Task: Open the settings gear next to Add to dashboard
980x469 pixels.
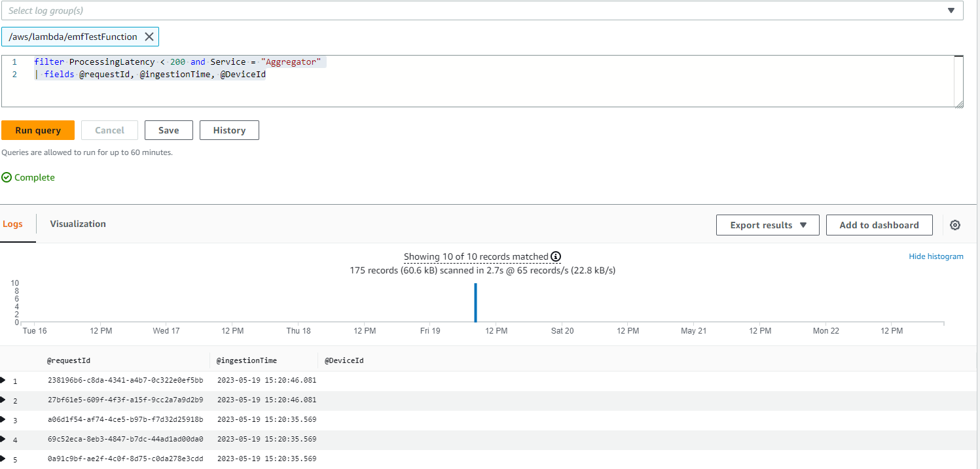Action: point(955,225)
